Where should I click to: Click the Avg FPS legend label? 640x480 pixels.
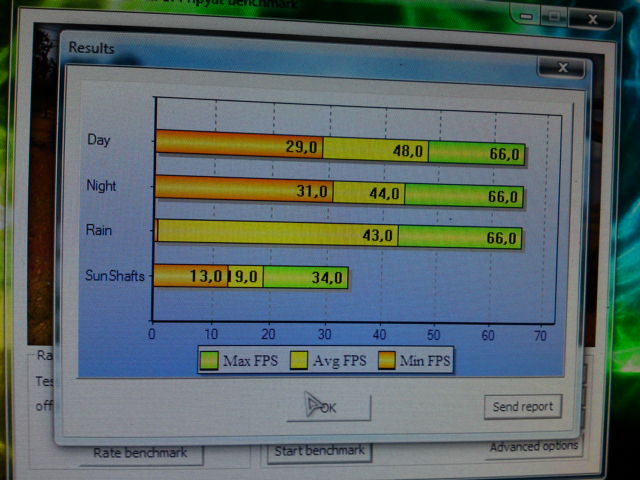[x=340, y=361]
